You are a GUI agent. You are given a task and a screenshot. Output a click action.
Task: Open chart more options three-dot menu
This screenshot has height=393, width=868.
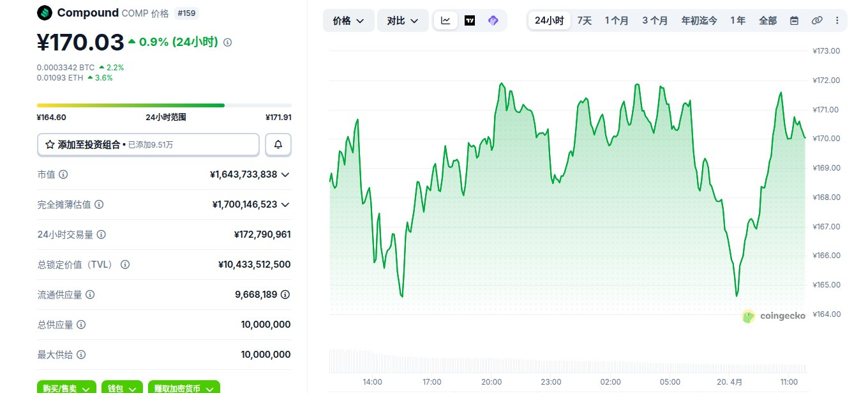click(837, 20)
